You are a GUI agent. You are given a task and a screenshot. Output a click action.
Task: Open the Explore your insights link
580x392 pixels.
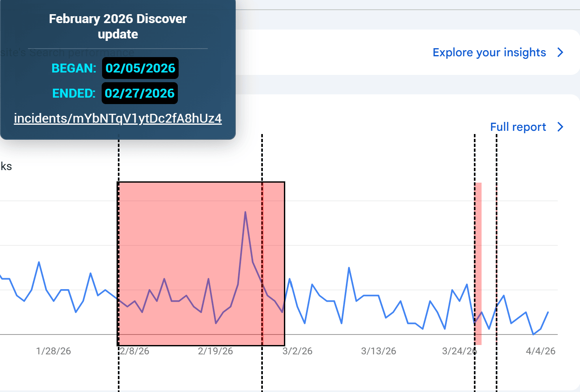pyautogui.click(x=489, y=52)
